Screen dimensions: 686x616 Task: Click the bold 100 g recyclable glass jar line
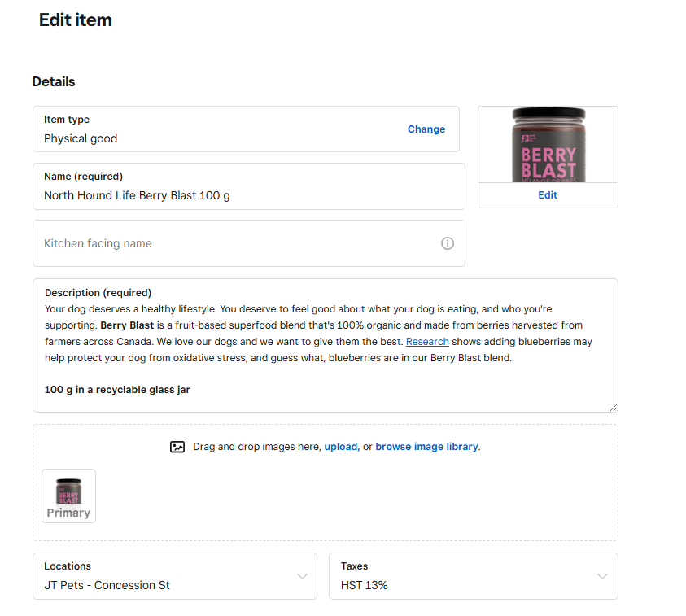pyautogui.click(x=117, y=390)
